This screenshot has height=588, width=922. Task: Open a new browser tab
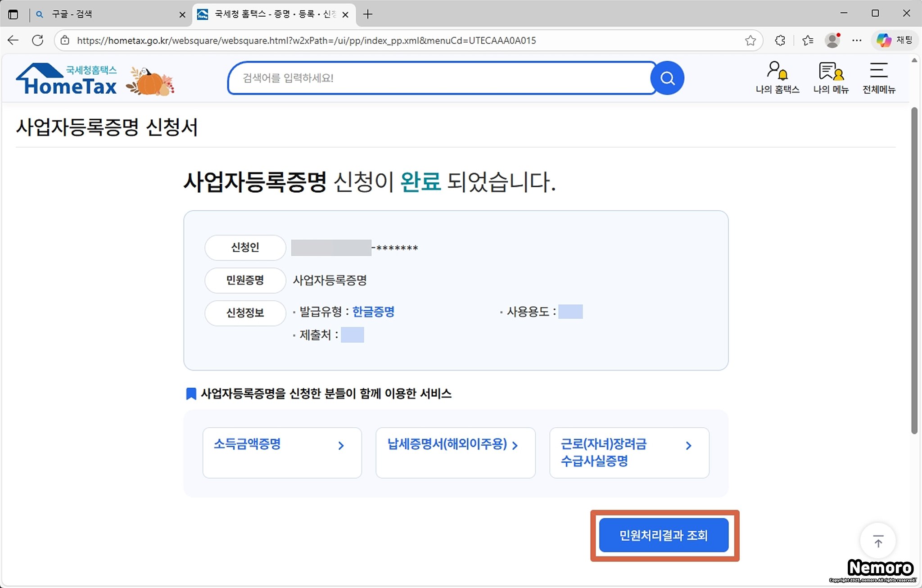(368, 14)
